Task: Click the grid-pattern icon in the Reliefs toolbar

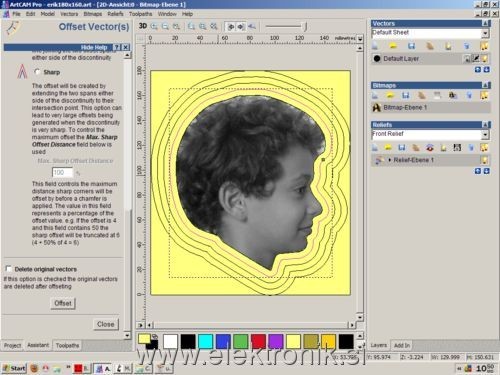Action: pyautogui.click(x=457, y=147)
